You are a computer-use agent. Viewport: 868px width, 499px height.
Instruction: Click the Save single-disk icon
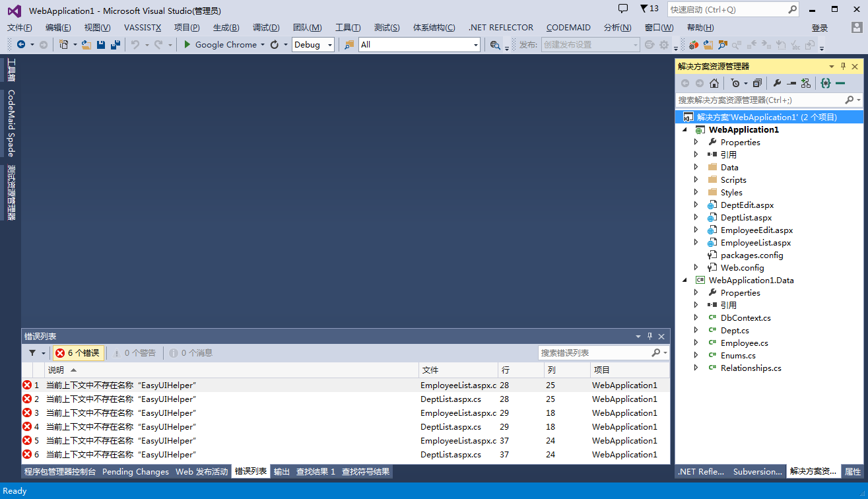point(101,44)
